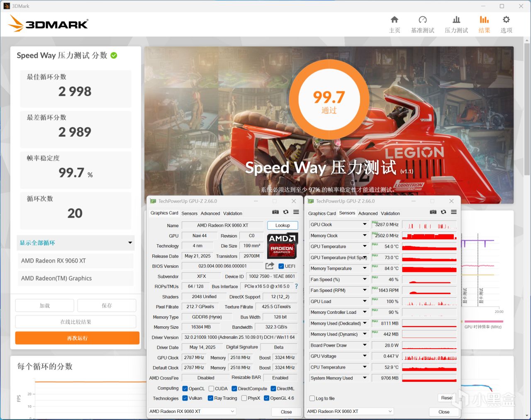
Task: Toggle the Vulkan checkbox
Action: pos(185,398)
